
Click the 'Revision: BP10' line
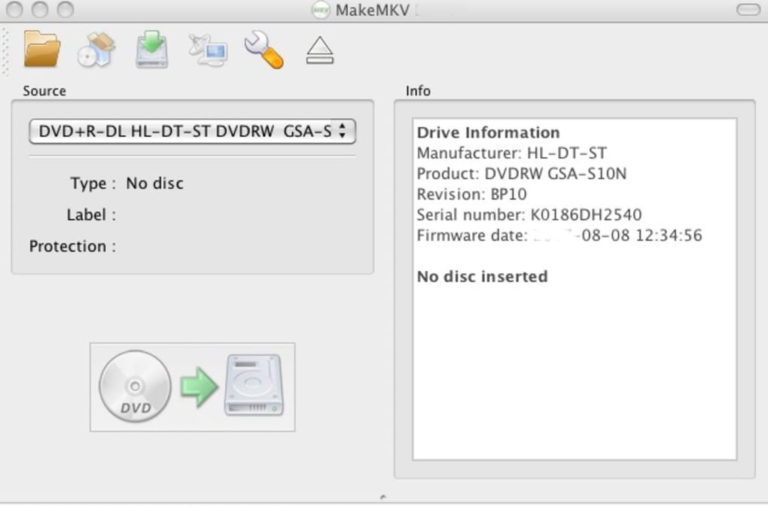[472, 194]
